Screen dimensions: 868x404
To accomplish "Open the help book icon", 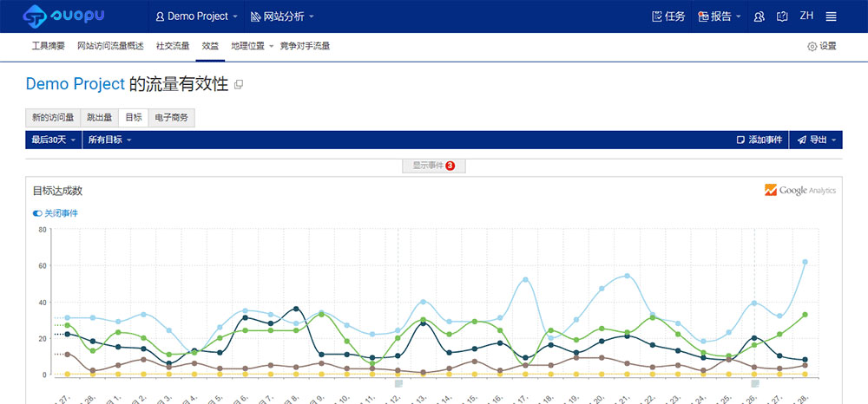I will pos(782,16).
